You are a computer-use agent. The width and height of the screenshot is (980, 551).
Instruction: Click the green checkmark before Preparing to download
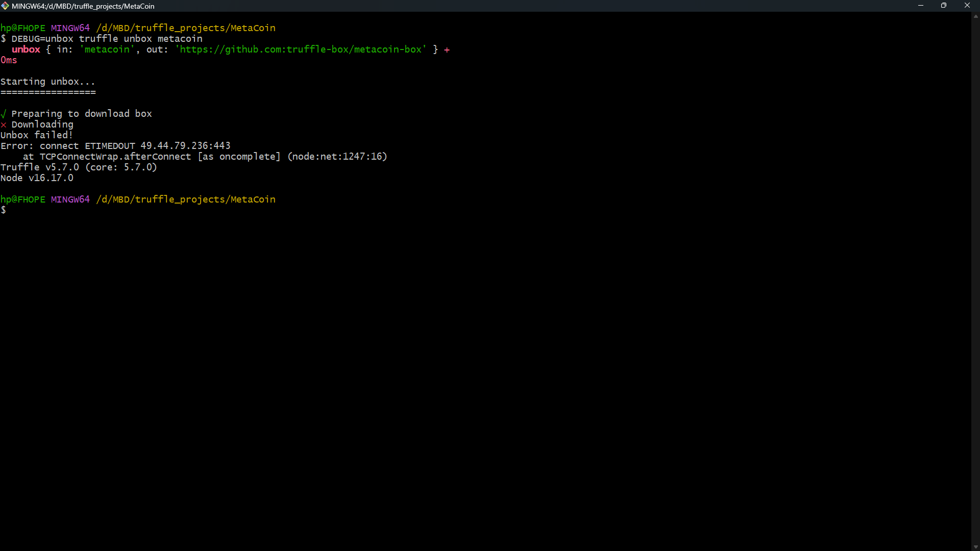point(4,113)
